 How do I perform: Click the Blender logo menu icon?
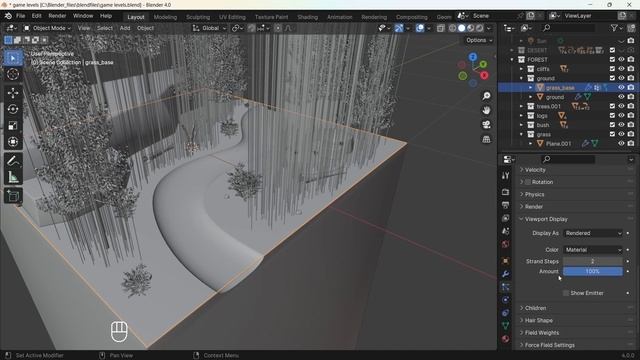click(x=8, y=16)
